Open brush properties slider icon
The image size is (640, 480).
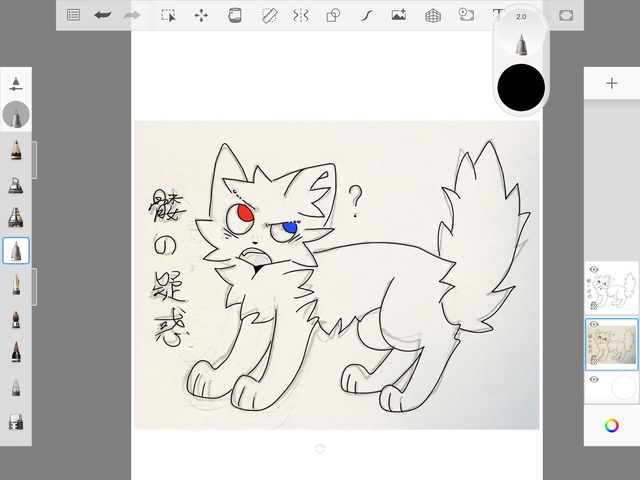16,84
